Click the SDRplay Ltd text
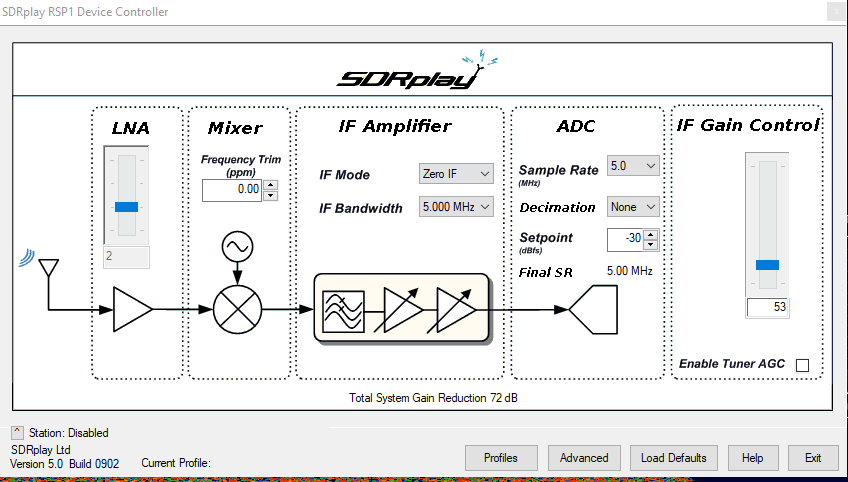Image resolution: width=848 pixels, height=482 pixels. (41, 450)
